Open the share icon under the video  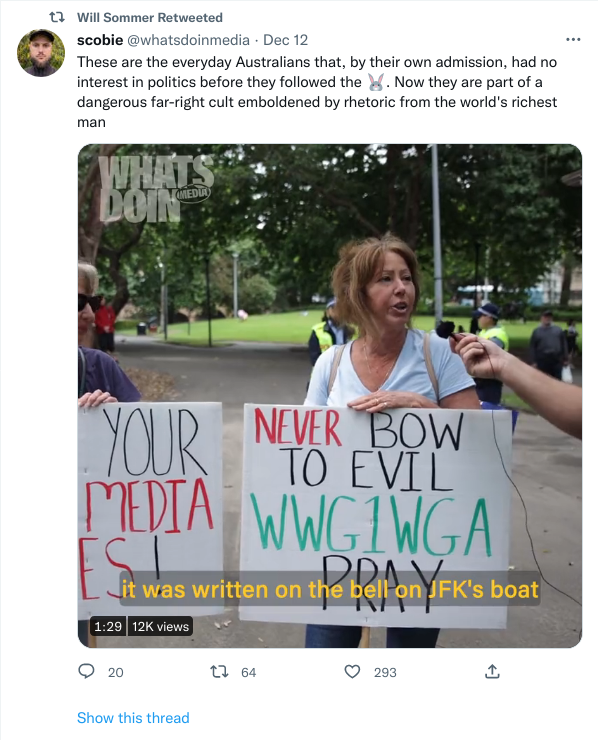click(492, 671)
